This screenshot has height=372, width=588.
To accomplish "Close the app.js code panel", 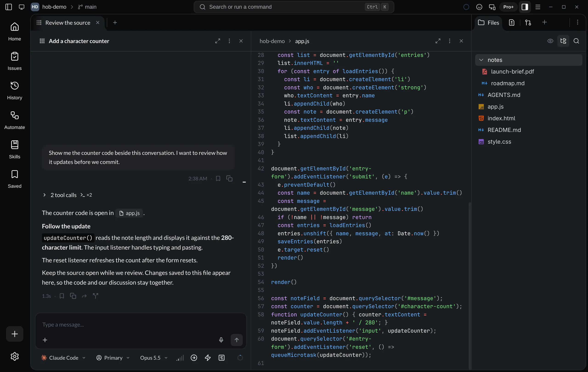I will click(461, 41).
